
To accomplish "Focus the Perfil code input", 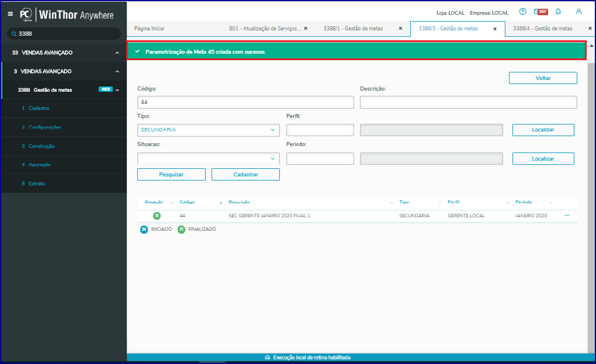I will 320,130.
